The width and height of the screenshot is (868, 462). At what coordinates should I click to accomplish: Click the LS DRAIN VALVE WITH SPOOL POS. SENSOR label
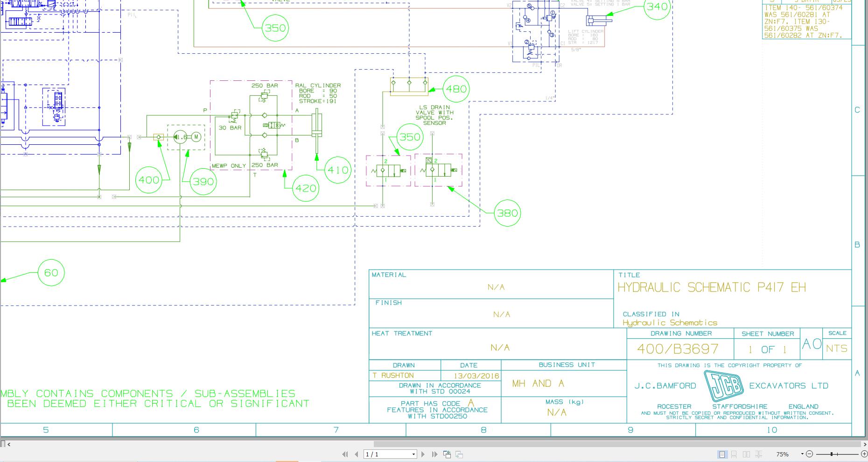(x=434, y=115)
